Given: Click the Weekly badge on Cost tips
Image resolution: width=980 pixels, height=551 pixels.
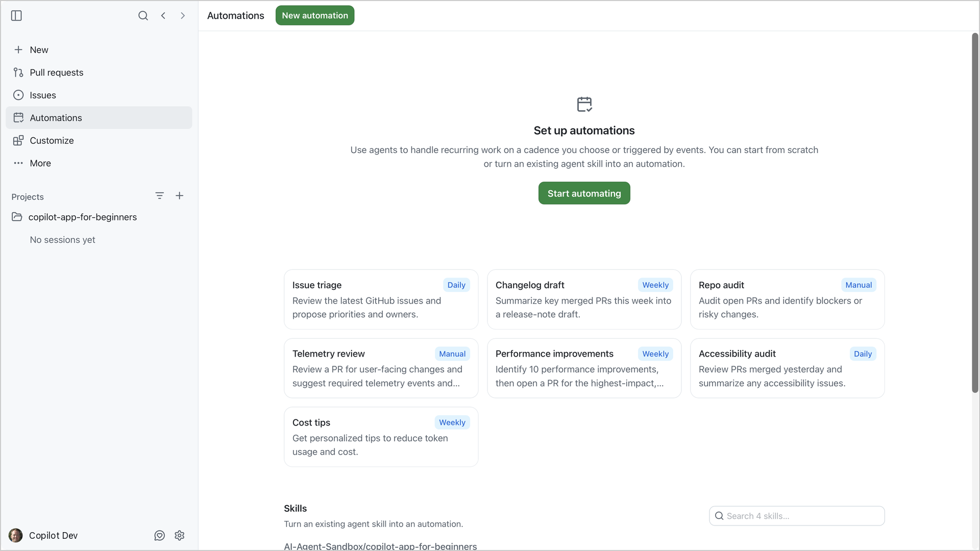Looking at the screenshot, I should pos(452,422).
